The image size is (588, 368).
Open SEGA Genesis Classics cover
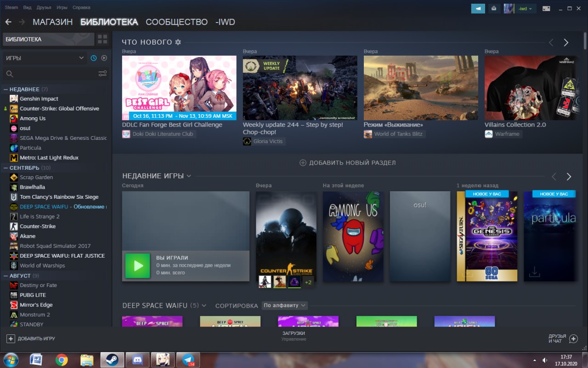coord(487,236)
